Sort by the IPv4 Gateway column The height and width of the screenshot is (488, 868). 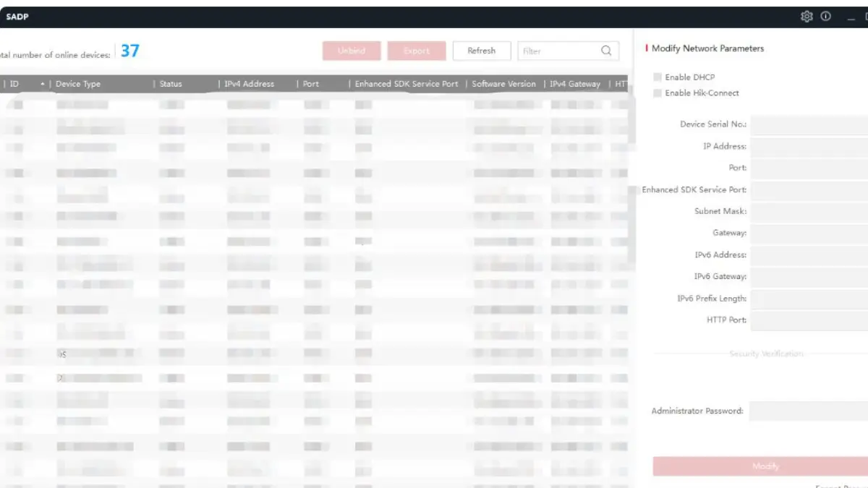(x=575, y=84)
